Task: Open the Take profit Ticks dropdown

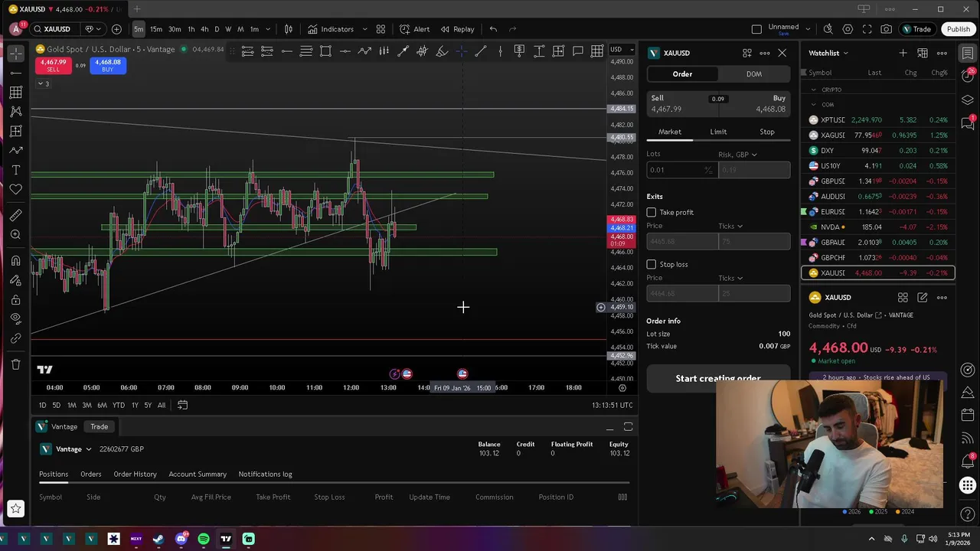Action: tap(730, 226)
